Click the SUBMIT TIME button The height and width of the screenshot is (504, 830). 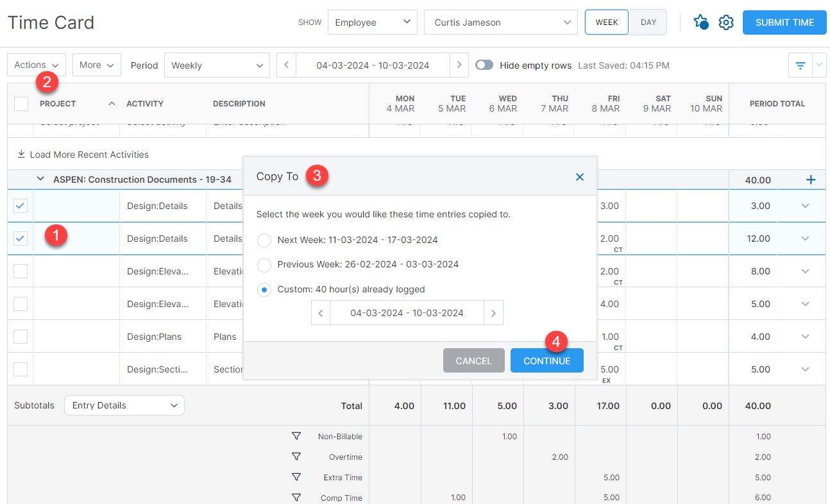[x=784, y=22]
